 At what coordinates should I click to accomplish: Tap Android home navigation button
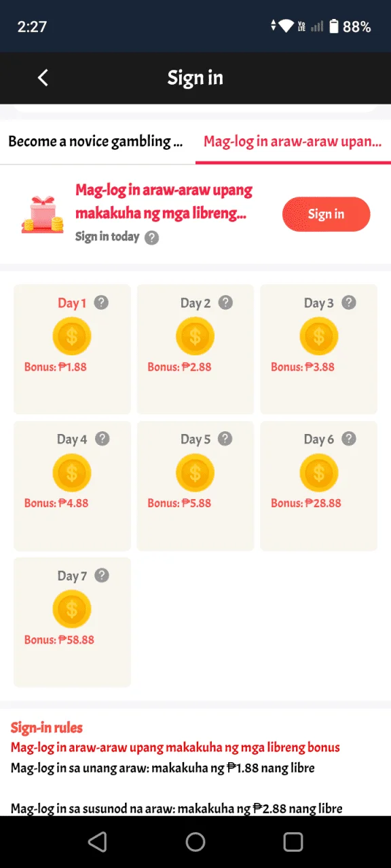195,842
